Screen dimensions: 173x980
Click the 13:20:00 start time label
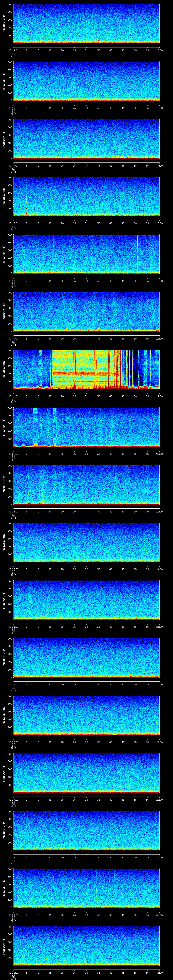[x=13, y=396]
